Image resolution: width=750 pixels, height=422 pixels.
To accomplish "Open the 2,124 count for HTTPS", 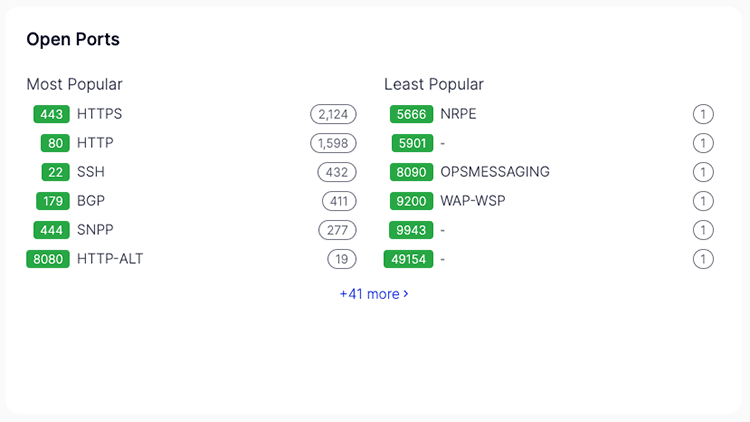I will click(x=333, y=114).
